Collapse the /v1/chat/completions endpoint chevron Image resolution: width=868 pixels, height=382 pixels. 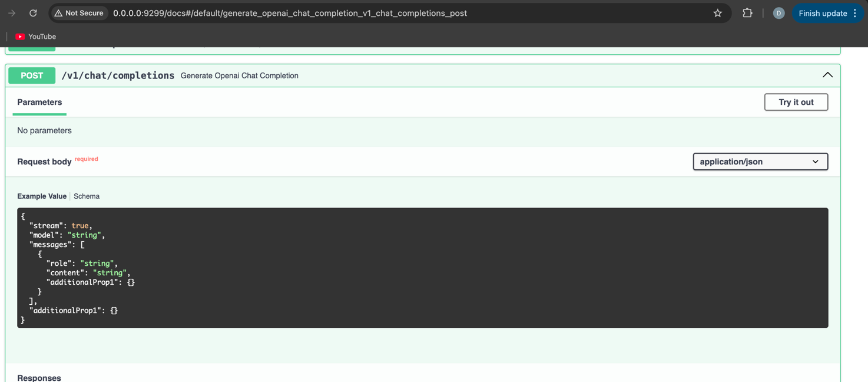pyautogui.click(x=827, y=75)
